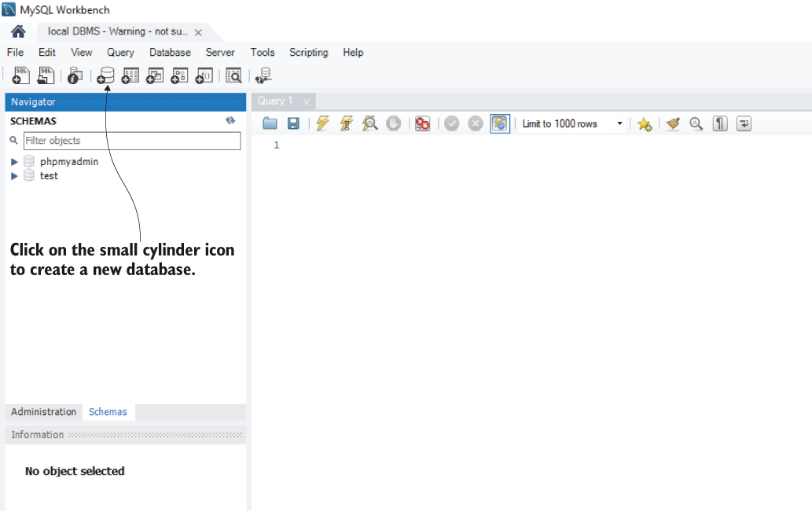Toggle auto-commit in the query toolbar
812x511 pixels.
[500, 123]
